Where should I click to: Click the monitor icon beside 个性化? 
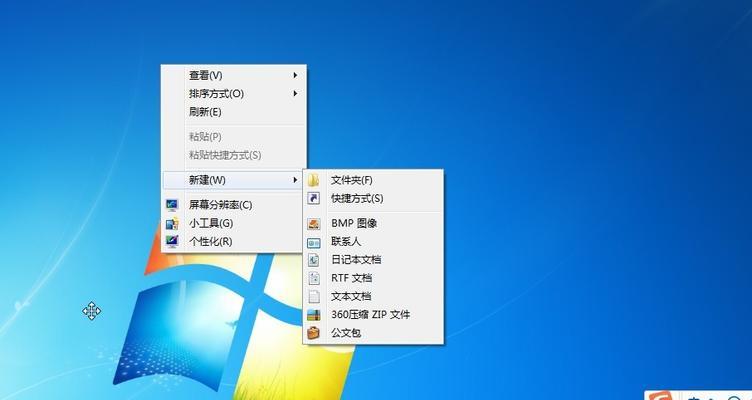[172, 241]
